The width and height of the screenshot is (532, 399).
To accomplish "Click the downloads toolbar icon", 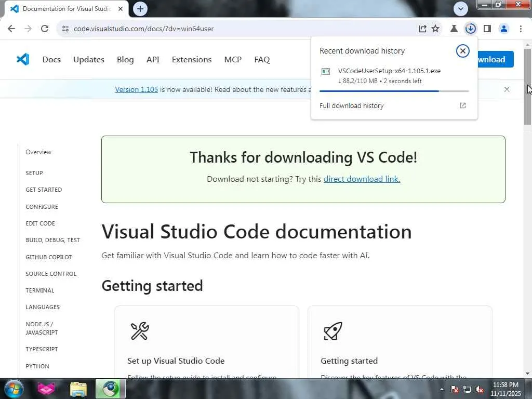I will pos(471,29).
